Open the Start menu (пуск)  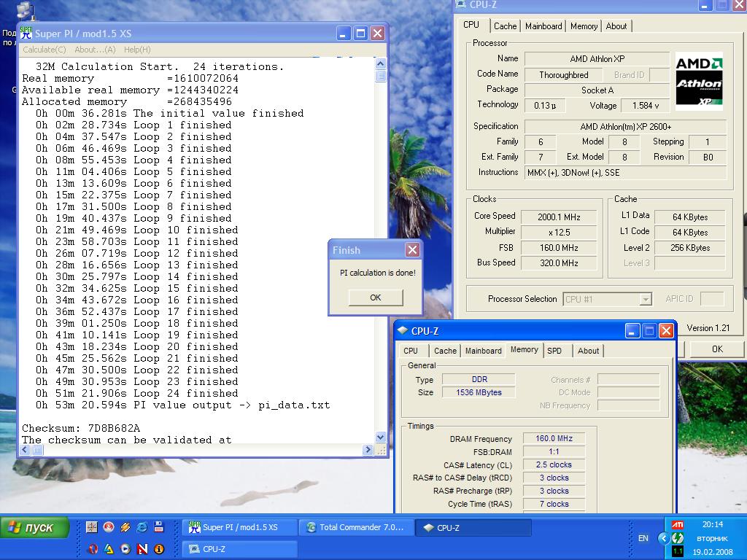[35, 528]
